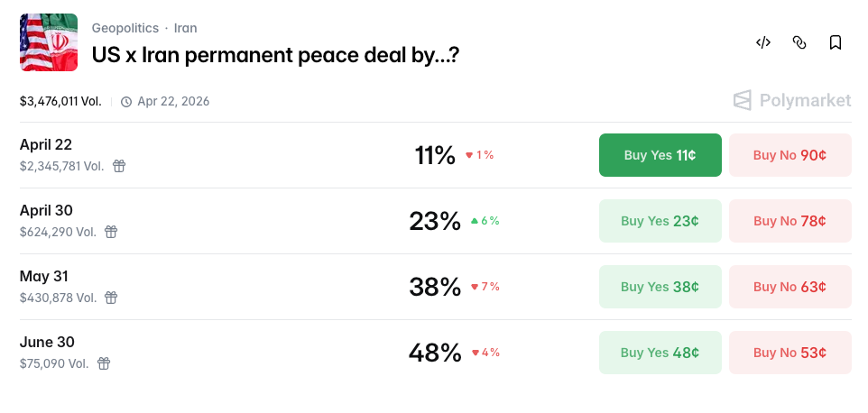Image resolution: width=868 pixels, height=413 pixels.
Task: Buy No at 63¢ for May 31
Action: [790, 287]
